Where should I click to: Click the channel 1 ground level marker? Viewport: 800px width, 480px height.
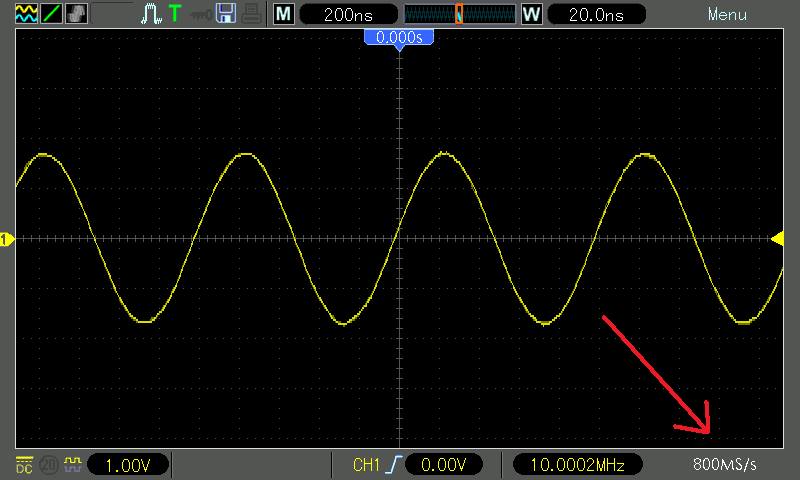[7, 239]
